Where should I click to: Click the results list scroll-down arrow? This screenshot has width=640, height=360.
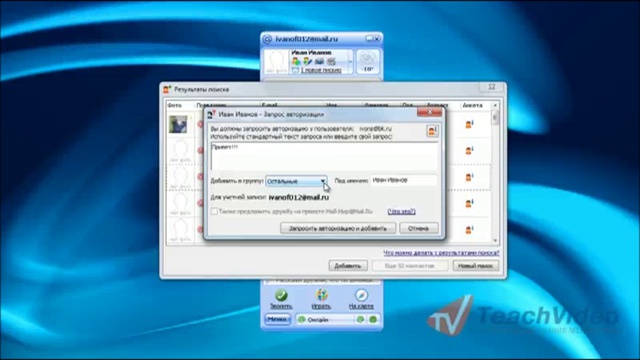tap(496, 241)
